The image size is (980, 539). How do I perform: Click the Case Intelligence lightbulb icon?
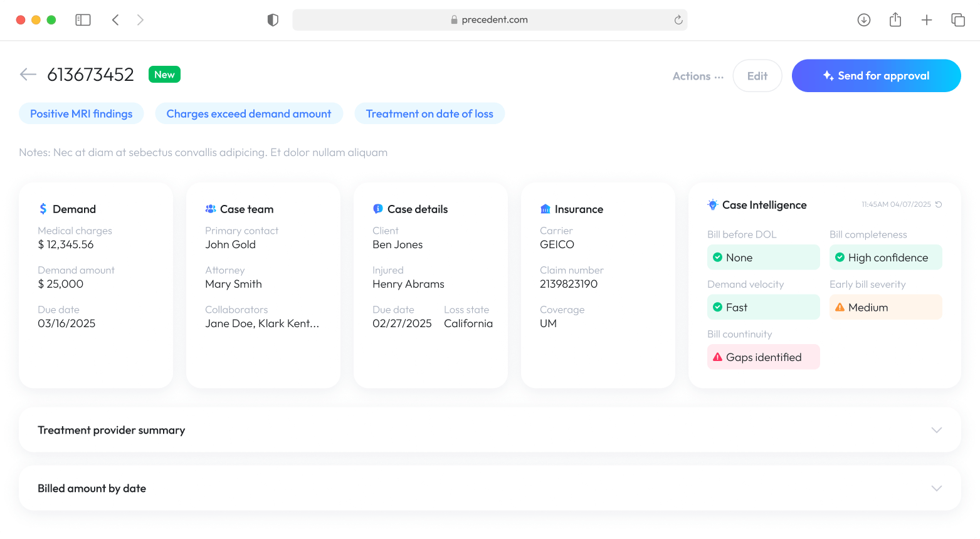(713, 204)
